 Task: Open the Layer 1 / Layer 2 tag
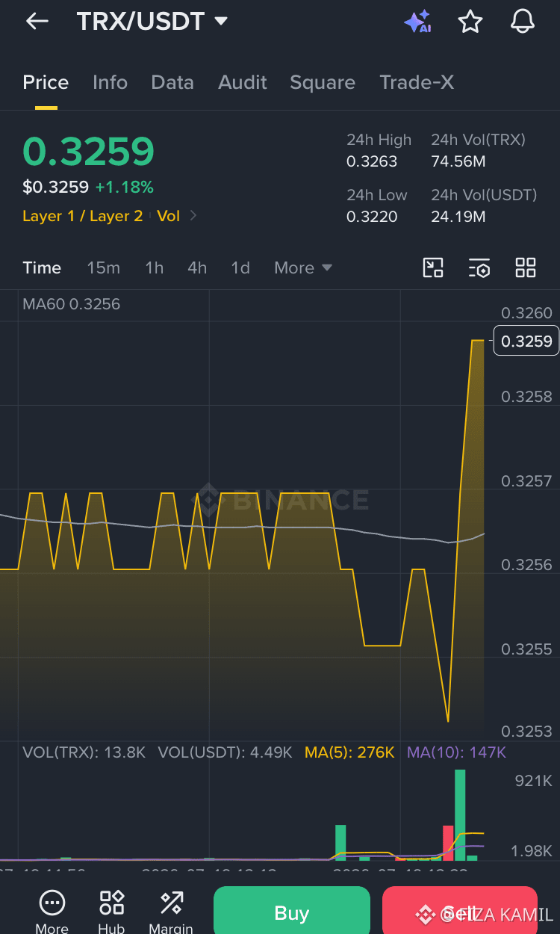pyautogui.click(x=83, y=216)
